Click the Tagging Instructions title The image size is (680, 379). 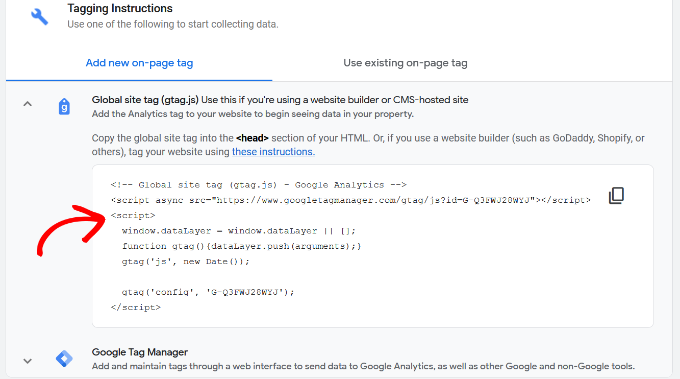(x=120, y=8)
